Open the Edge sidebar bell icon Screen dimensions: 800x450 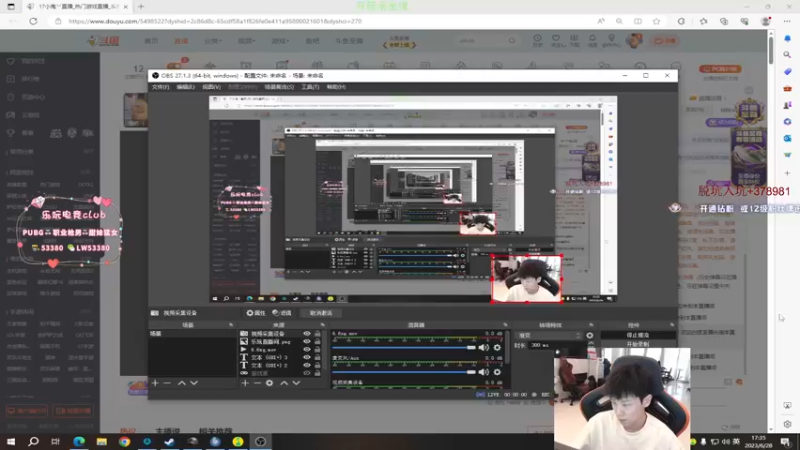click(787, 38)
